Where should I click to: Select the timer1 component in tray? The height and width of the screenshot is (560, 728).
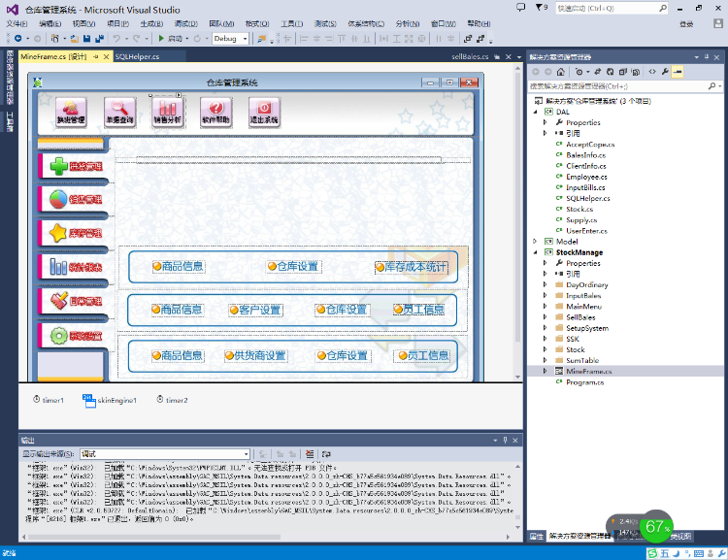(x=49, y=400)
